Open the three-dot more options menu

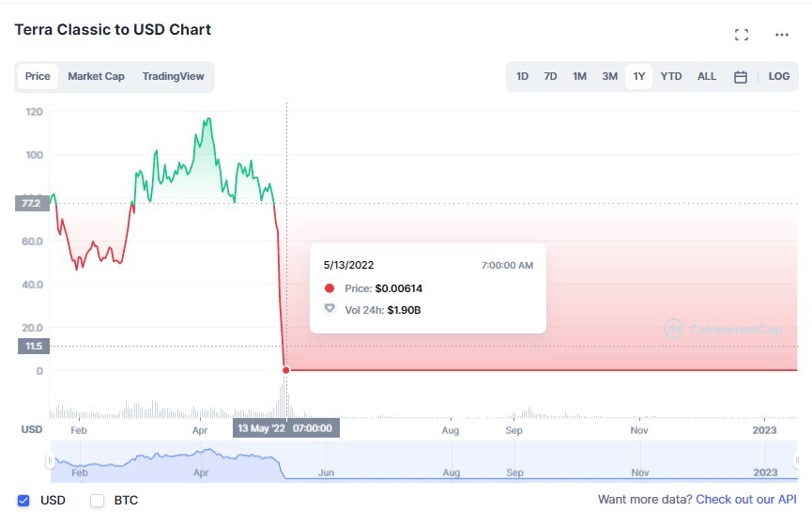point(781,35)
